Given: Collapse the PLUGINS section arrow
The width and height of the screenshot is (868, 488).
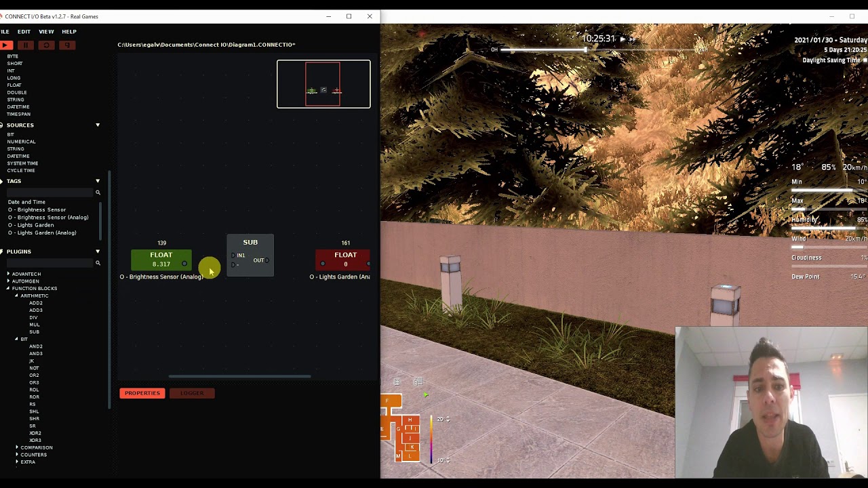Looking at the screenshot, I should pos(98,251).
